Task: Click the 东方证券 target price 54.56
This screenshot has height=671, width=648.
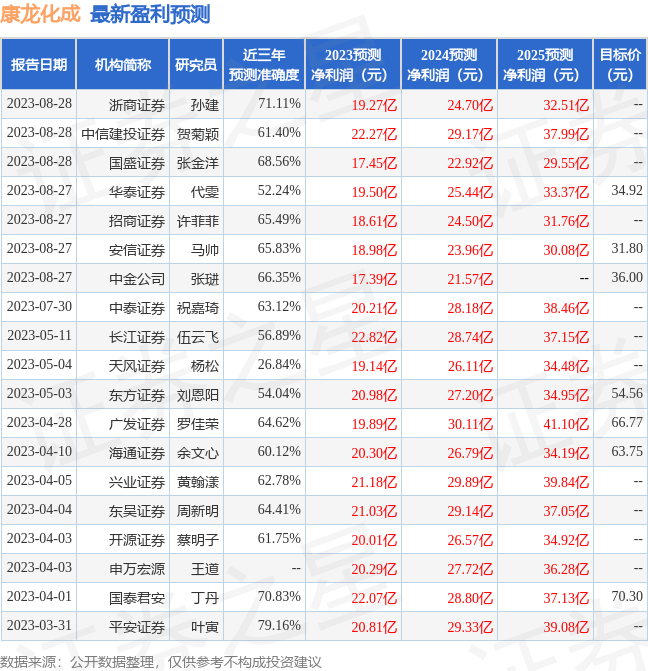Action: pyautogui.click(x=627, y=393)
